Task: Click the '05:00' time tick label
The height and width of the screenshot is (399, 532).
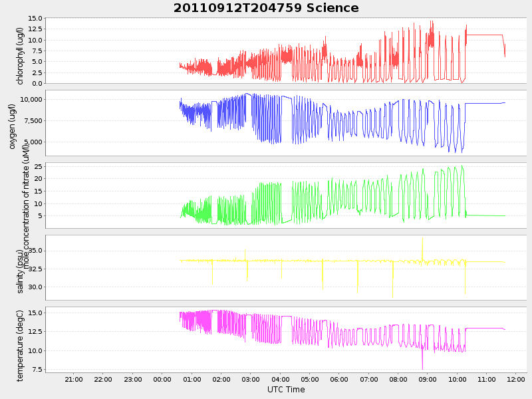Action: [310, 379]
